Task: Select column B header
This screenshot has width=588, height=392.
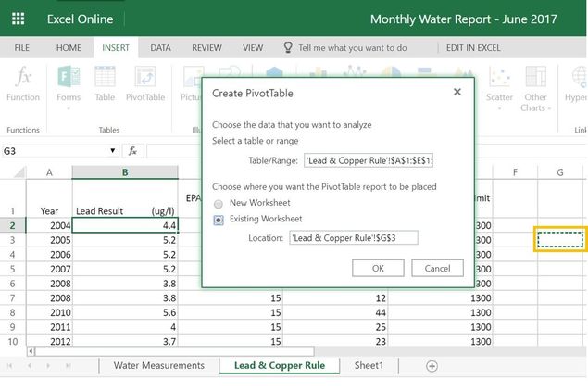Action: [125, 172]
